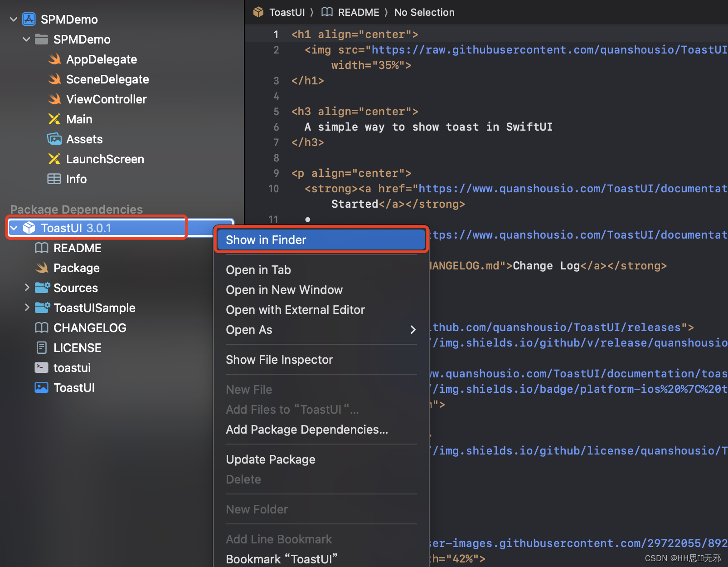Collapse the SPMDemo project root
728x567 pixels.
(x=14, y=19)
